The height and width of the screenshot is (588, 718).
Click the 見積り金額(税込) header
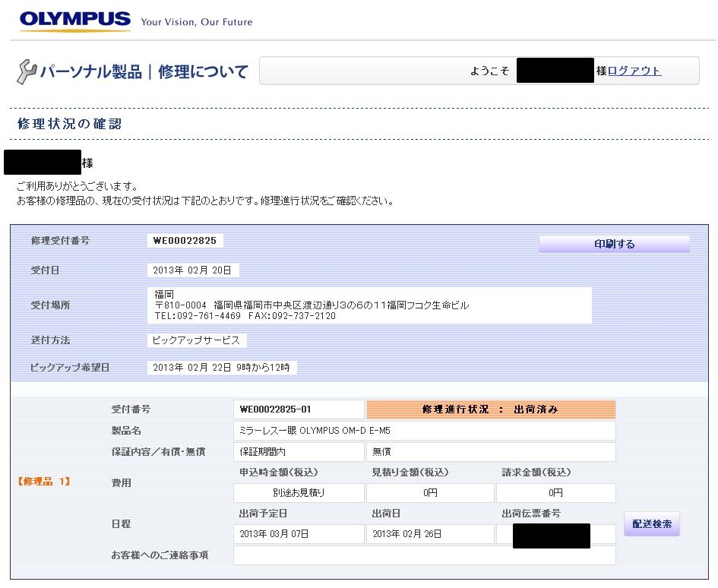point(410,472)
